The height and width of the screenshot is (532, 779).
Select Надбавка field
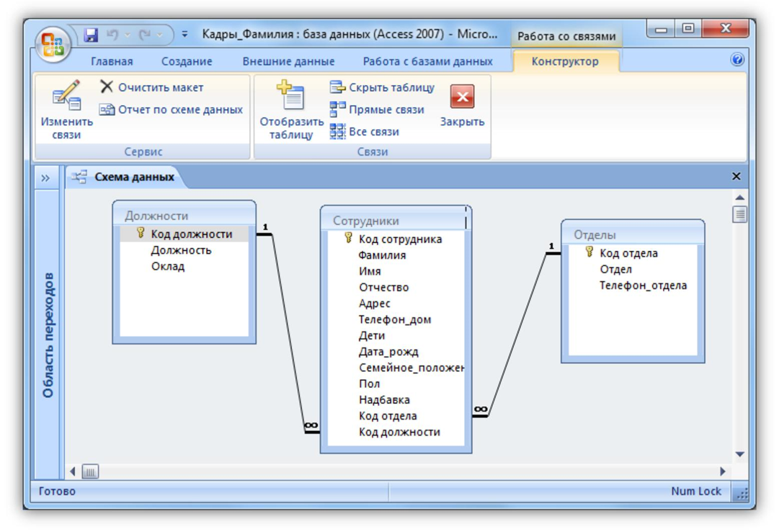pyautogui.click(x=396, y=400)
